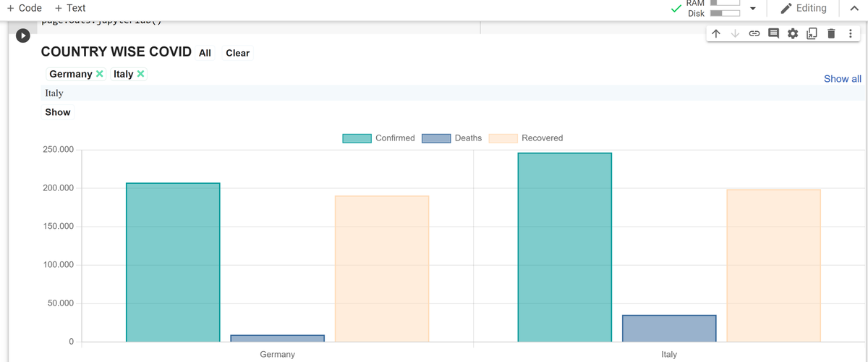Toggle Recovered dataset in chart legend

[526, 138]
